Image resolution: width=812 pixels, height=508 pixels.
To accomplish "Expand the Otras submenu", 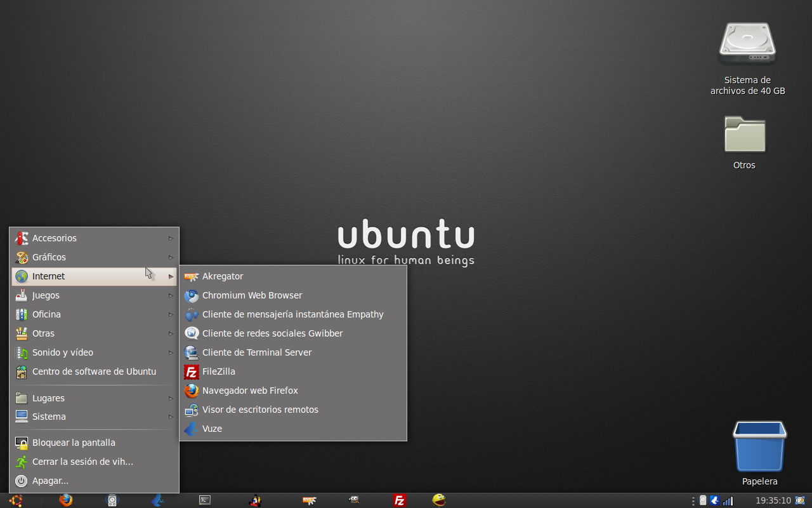I will click(x=94, y=333).
